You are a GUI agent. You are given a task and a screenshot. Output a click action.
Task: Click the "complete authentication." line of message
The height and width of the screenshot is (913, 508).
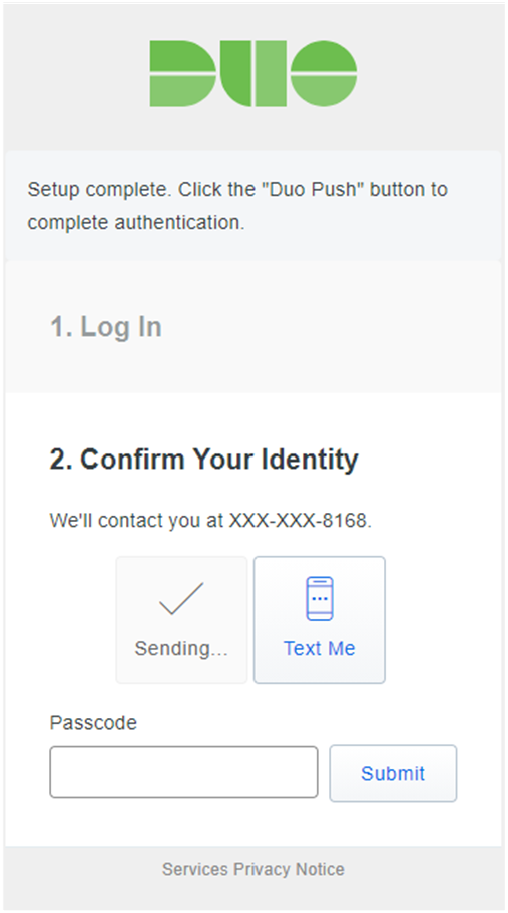click(x=136, y=223)
